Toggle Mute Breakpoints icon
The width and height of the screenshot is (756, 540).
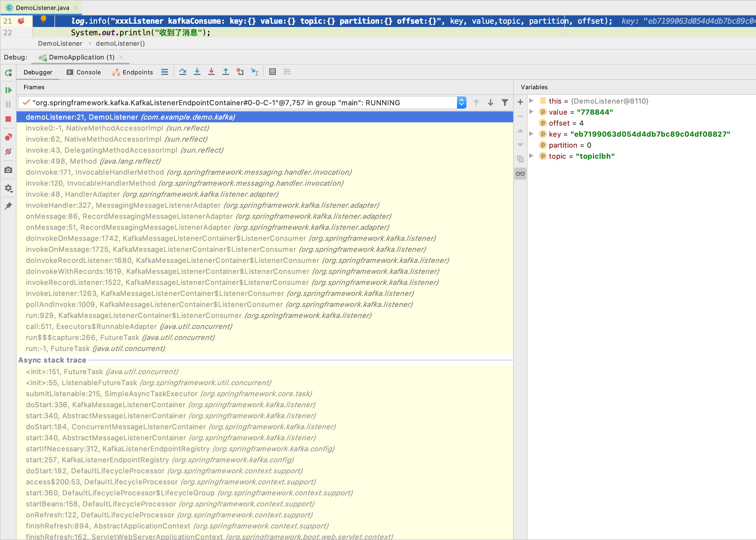[8, 152]
